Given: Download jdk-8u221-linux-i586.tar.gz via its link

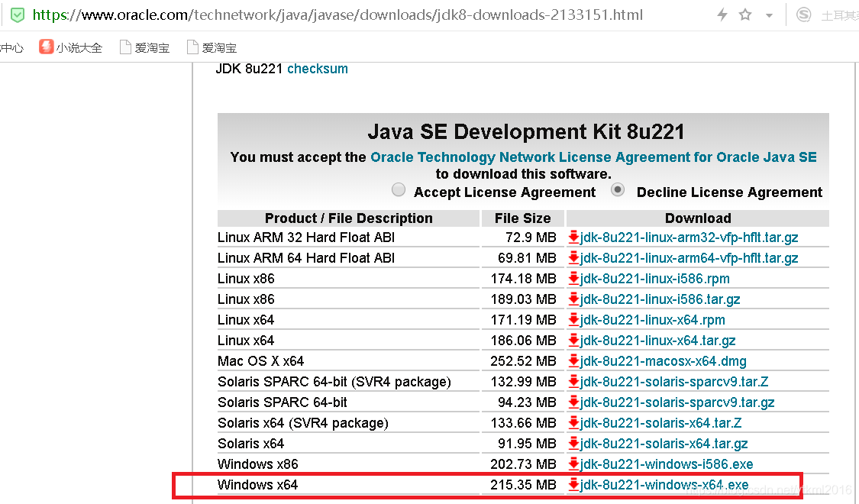Looking at the screenshot, I should [x=660, y=299].
